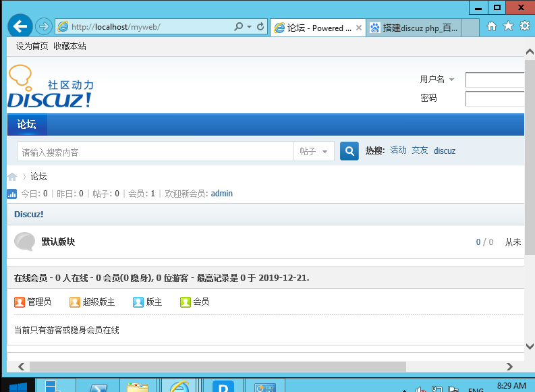The height and width of the screenshot is (392, 535).
Task: Click the 0 / 0 post count
Action: 484,242
